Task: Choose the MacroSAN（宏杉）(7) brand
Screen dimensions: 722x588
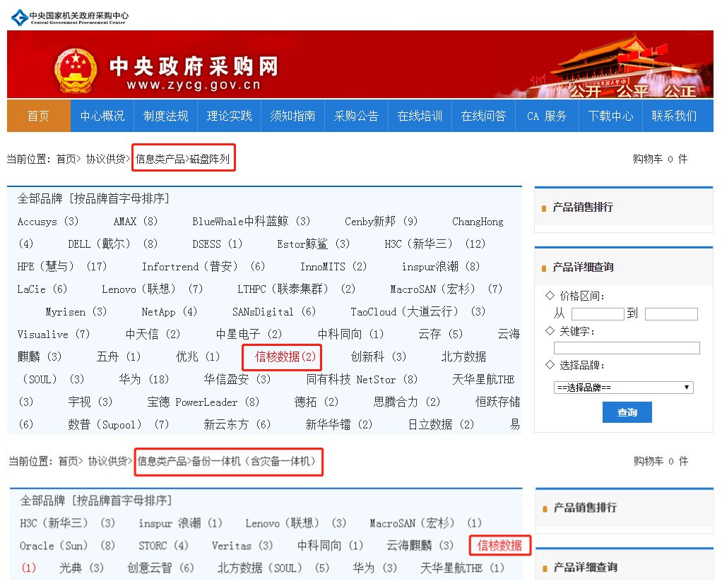Action: (446, 289)
